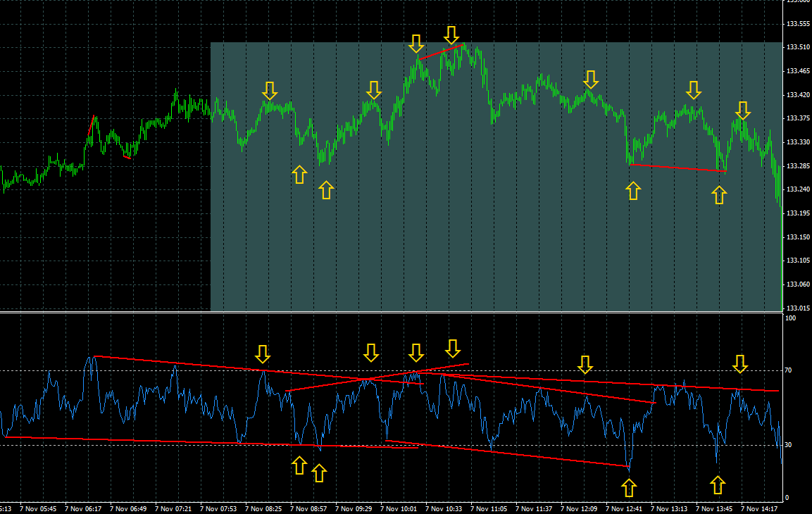Click the 133.060 price axis label

click(x=798, y=284)
